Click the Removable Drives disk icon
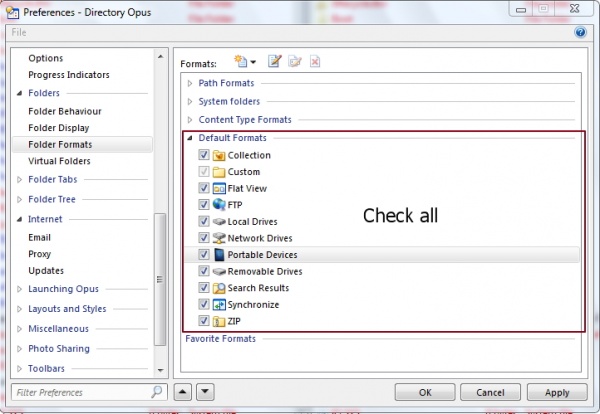 219,271
